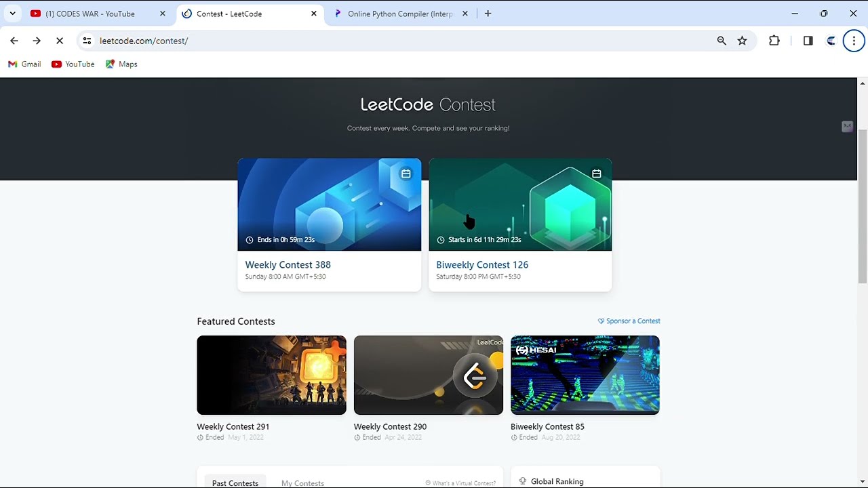View site information icon in address bar
This screenshot has width=868, height=488.
(87, 41)
